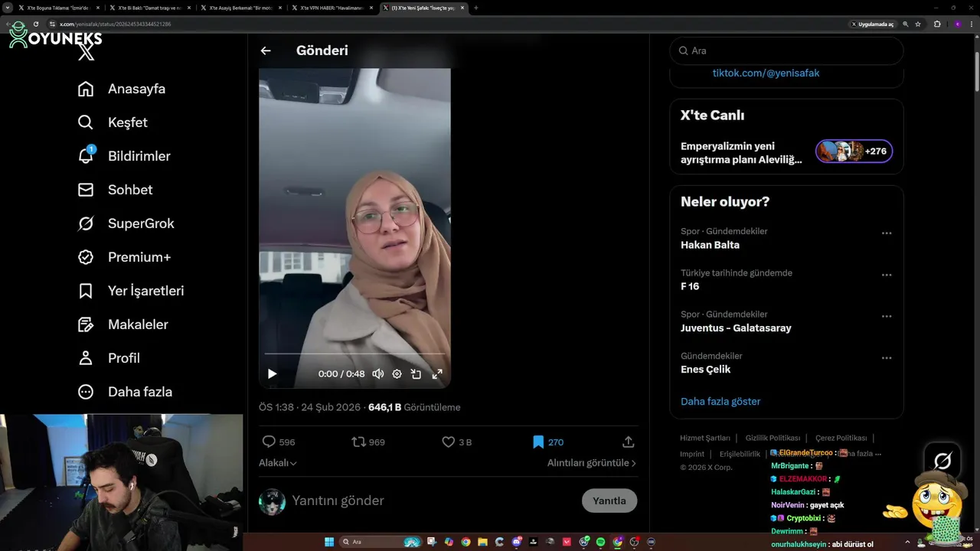Mute the video volume
Screen dimensions: 980x551
377,374
